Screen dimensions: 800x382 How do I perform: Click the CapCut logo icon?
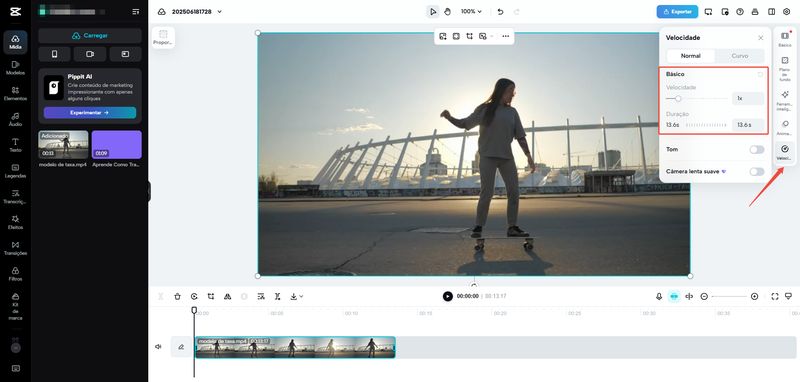click(x=15, y=11)
